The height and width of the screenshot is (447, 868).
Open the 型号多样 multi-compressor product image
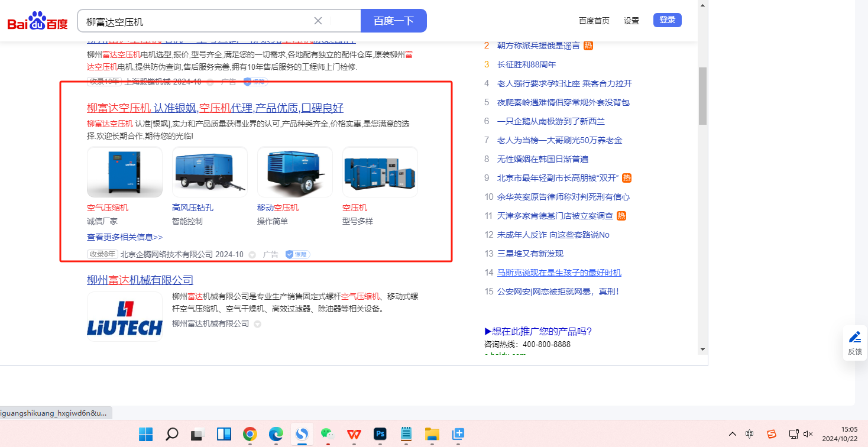380,172
